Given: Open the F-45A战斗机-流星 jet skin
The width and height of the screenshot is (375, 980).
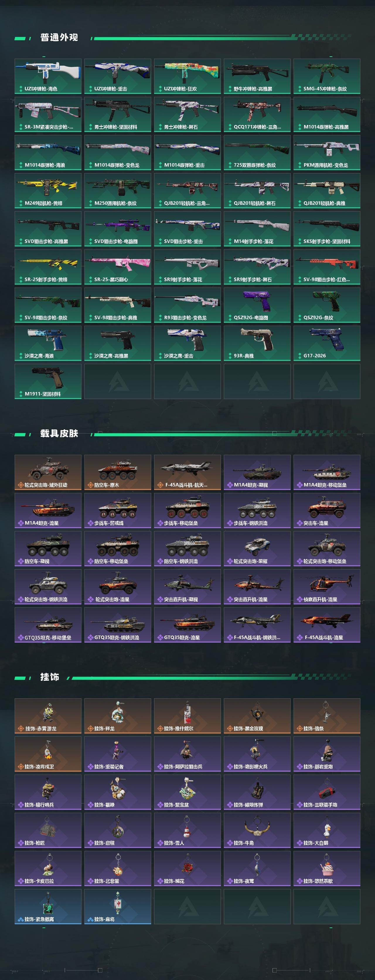Looking at the screenshot, I should [327, 625].
